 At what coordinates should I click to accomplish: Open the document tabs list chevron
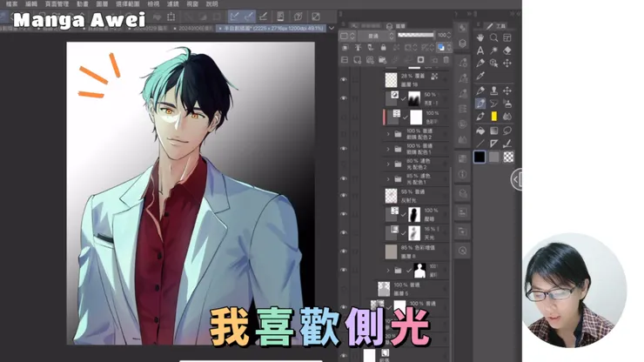coord(332,29)
